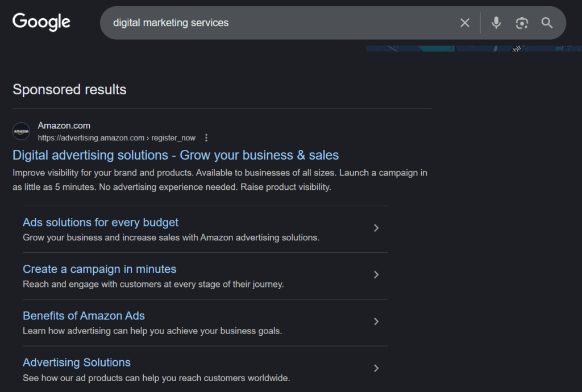Open the 'Advertising Solutions' sitelink
Image resolution: width=582 pixels, height=392 pixels.
(x=77, y=362)
